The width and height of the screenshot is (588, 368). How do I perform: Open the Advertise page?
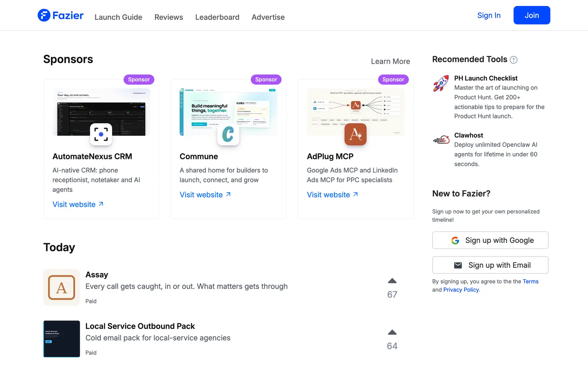268,17
